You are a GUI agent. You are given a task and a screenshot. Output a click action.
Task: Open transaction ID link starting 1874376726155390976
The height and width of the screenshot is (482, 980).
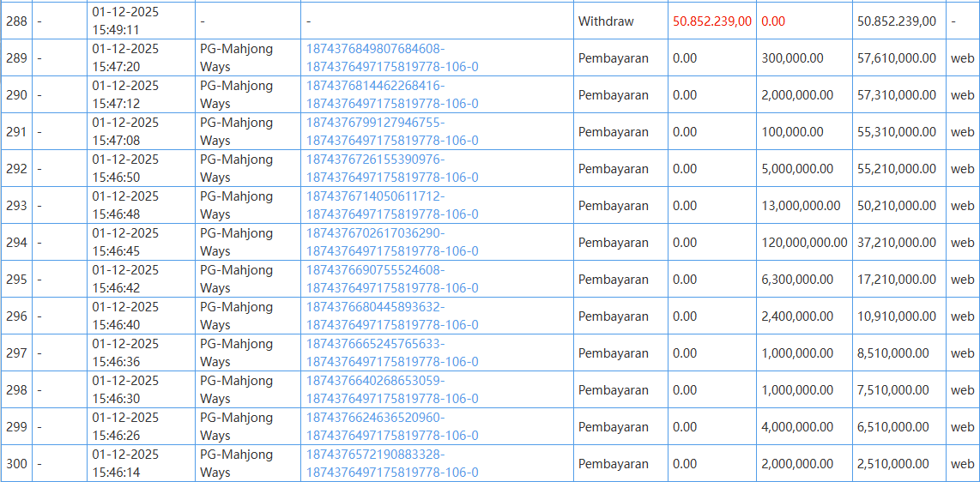392,168
